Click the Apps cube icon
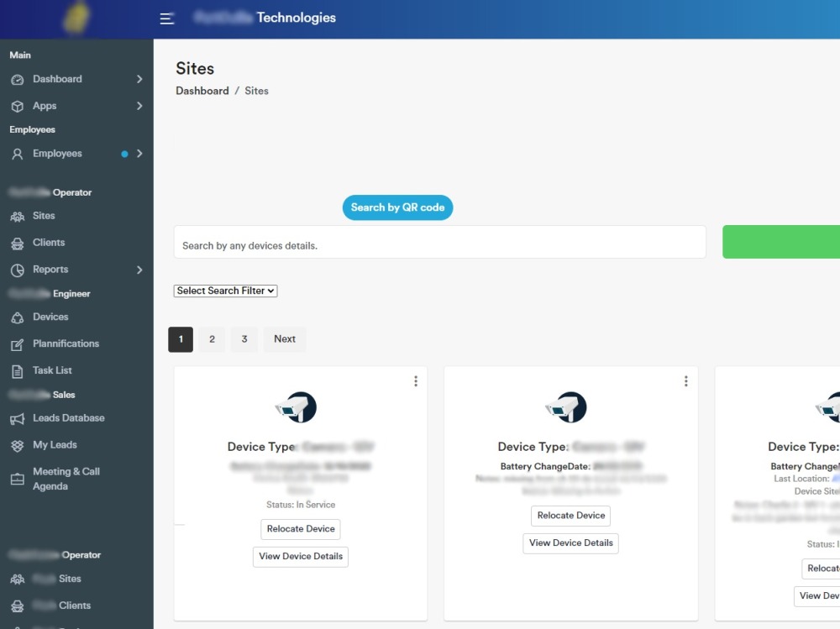 coord(17,107)
